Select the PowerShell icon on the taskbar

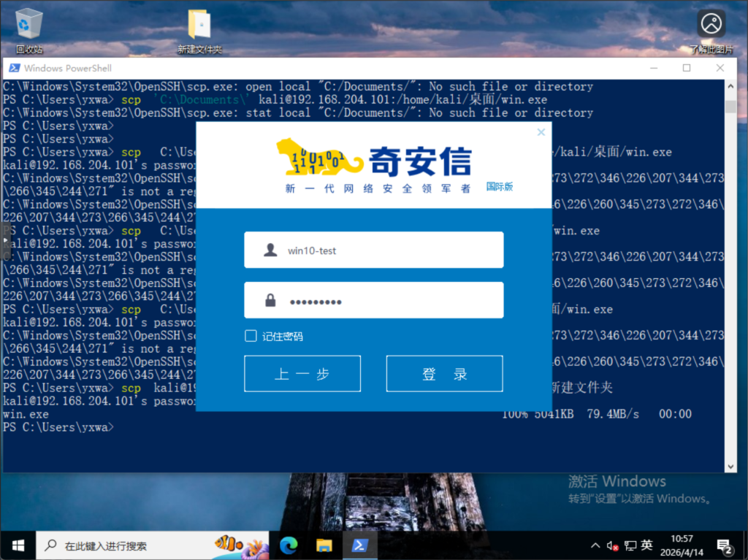360,545
